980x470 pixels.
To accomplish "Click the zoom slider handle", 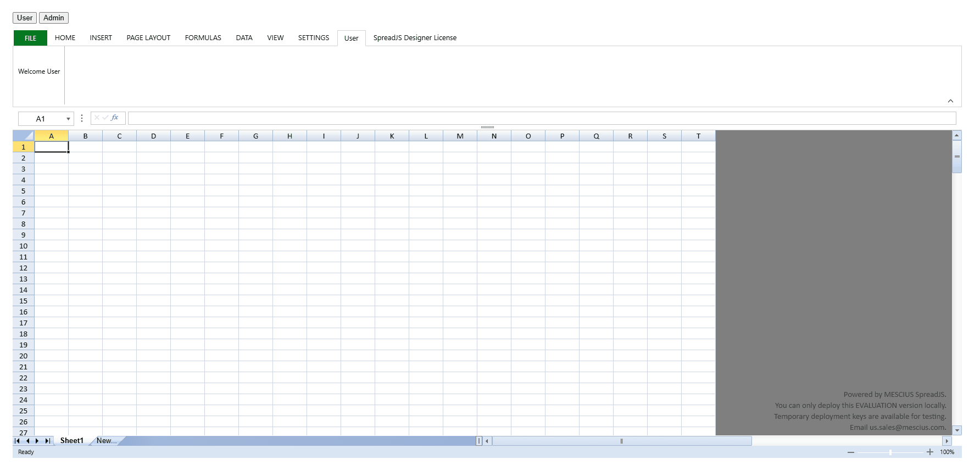I will click(x=890, y=452).
